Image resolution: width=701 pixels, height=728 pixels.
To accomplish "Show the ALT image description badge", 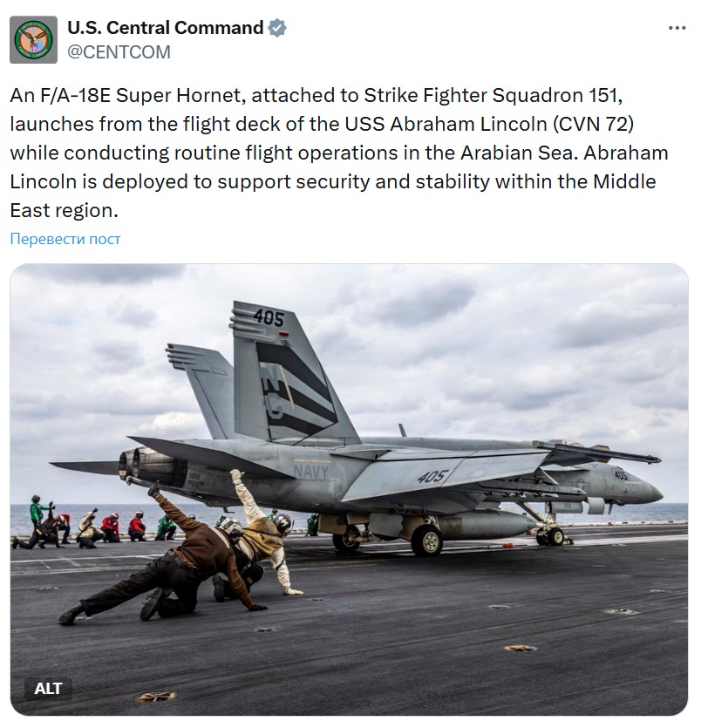I will pyautogui.click(x=48, y=688).
